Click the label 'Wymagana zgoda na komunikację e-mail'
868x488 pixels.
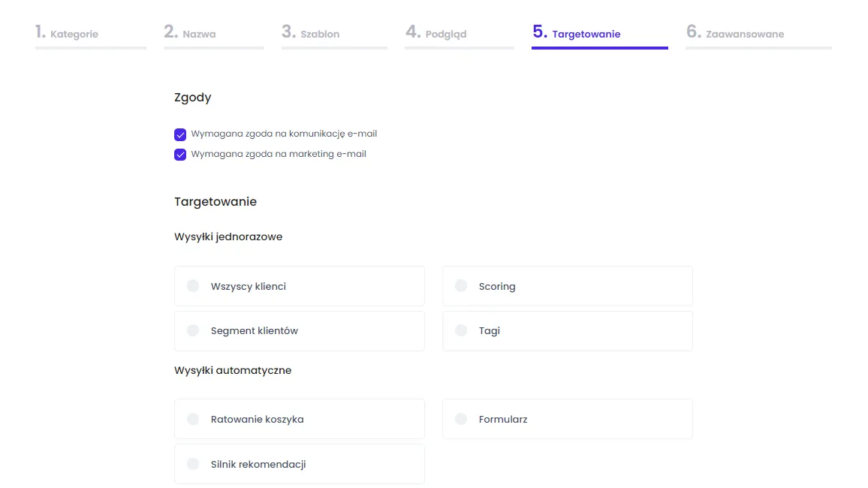(284, 134)
